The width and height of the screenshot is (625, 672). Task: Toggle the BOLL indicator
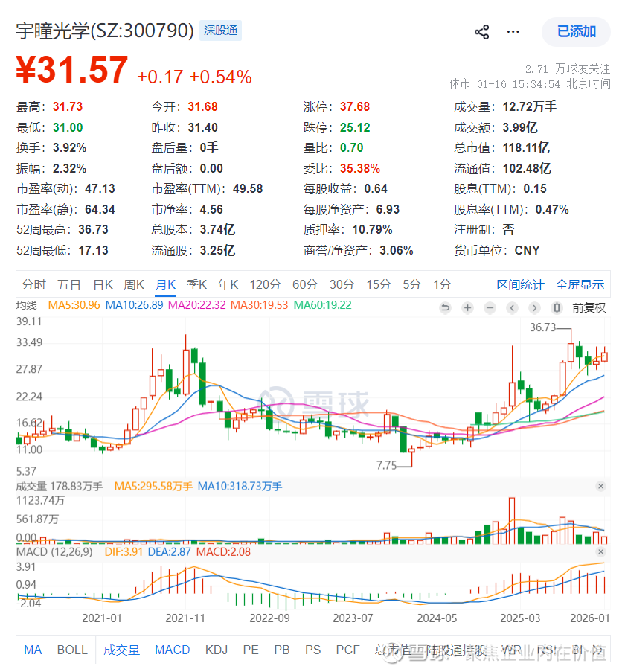(72, 650)
